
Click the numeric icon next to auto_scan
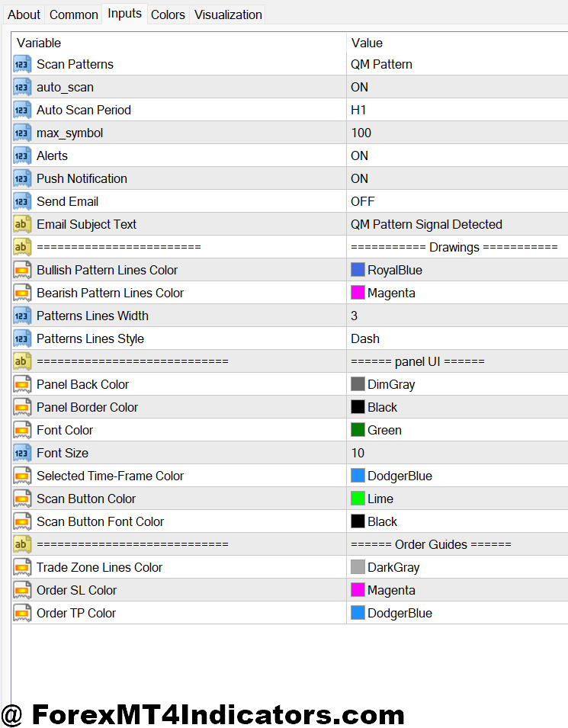[22, 87]
